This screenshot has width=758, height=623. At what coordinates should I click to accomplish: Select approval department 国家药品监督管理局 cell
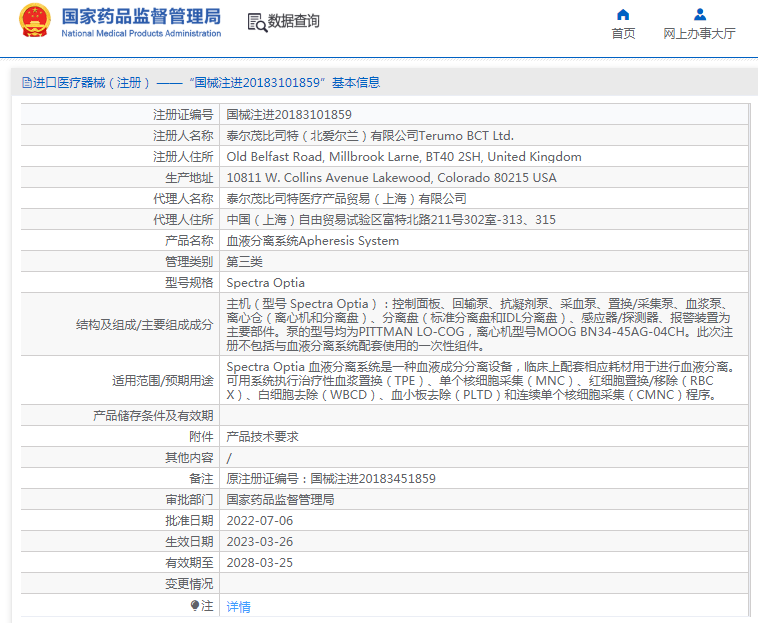(x=280, y=500)
